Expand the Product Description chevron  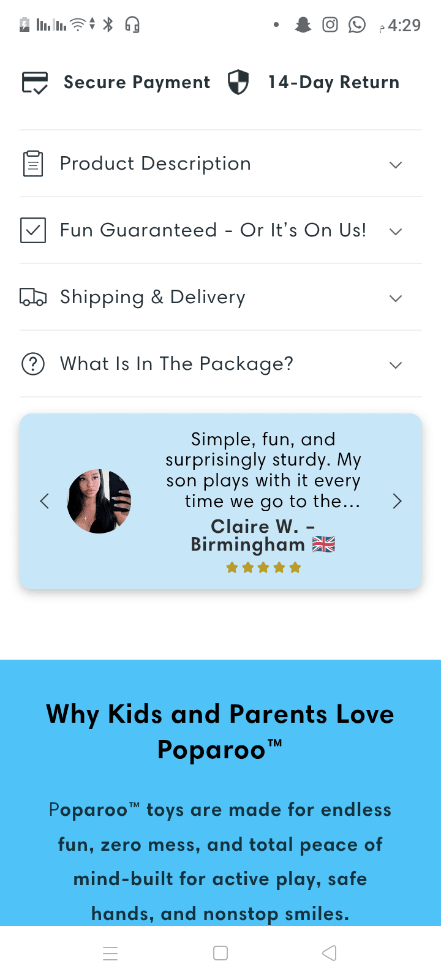(396, 165)
